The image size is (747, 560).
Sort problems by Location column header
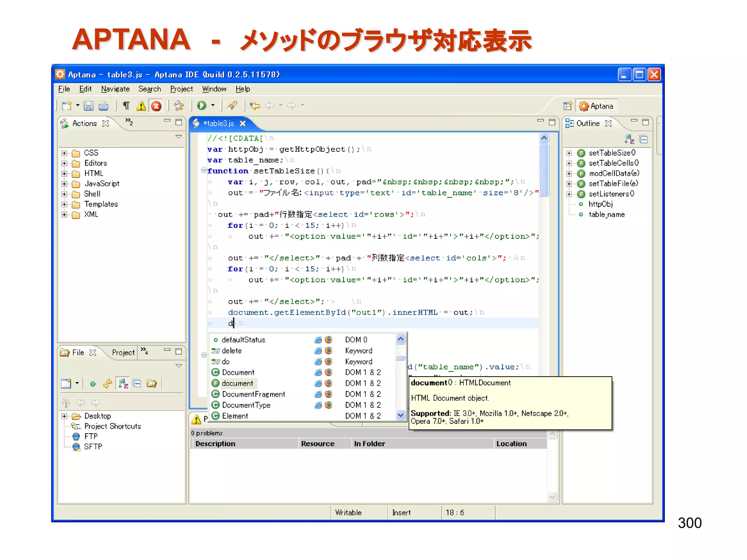(x=520, y=444)
